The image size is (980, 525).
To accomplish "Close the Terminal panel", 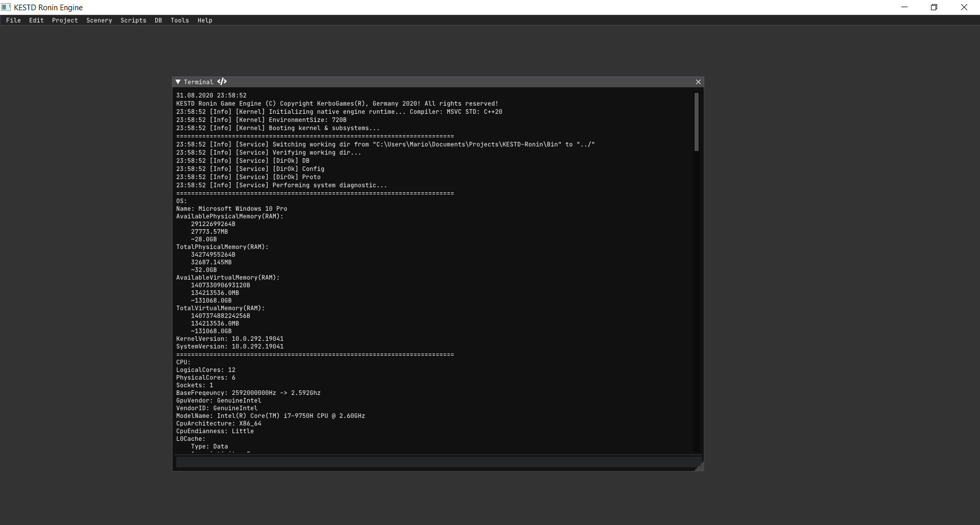I will point(698,82).
